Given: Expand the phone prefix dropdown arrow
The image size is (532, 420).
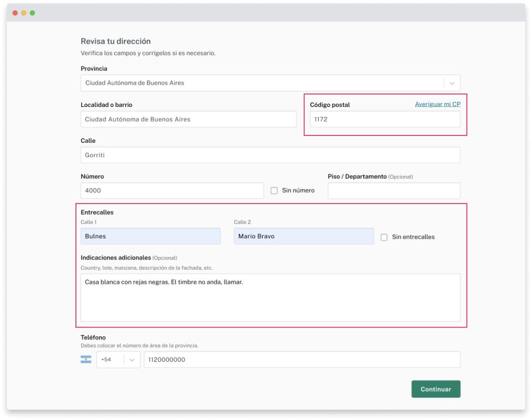Looking at the screenshot, I should click(132, 359).
